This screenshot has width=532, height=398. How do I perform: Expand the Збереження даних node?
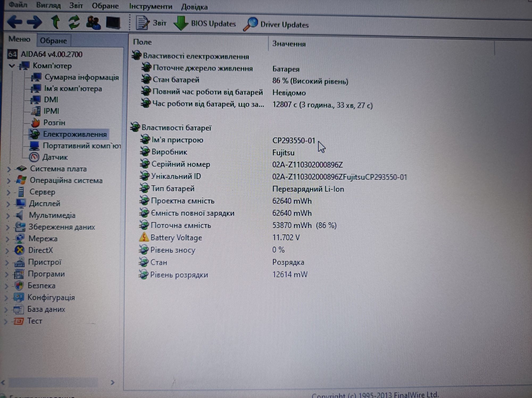[7, 227]
